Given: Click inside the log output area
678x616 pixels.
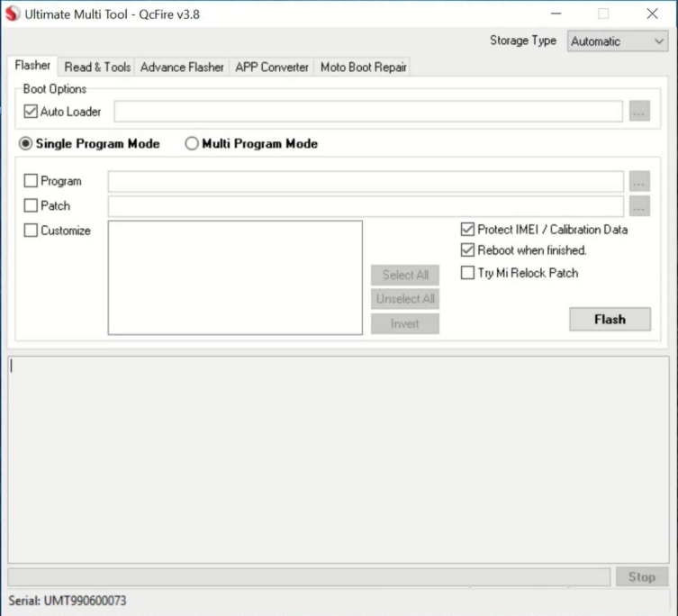Looking at the screenshot, I should tap(339, 460).
